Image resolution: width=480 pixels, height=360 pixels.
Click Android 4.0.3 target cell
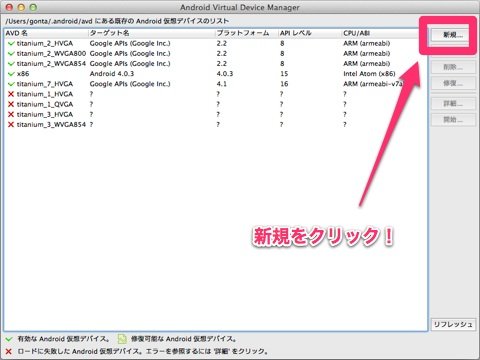112,74
